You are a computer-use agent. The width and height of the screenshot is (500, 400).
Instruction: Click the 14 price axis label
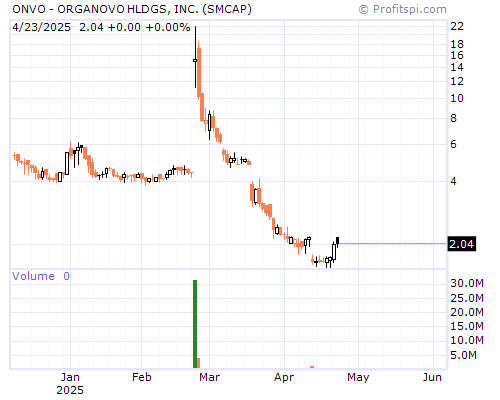pyautogui.click(x=457, y=67)
